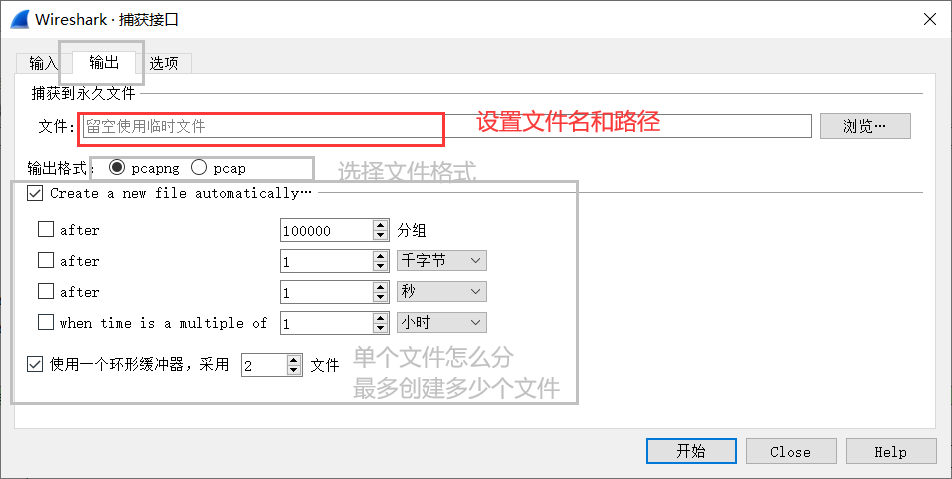
Task: Select pcap output format
Action: tap(199, 168)
